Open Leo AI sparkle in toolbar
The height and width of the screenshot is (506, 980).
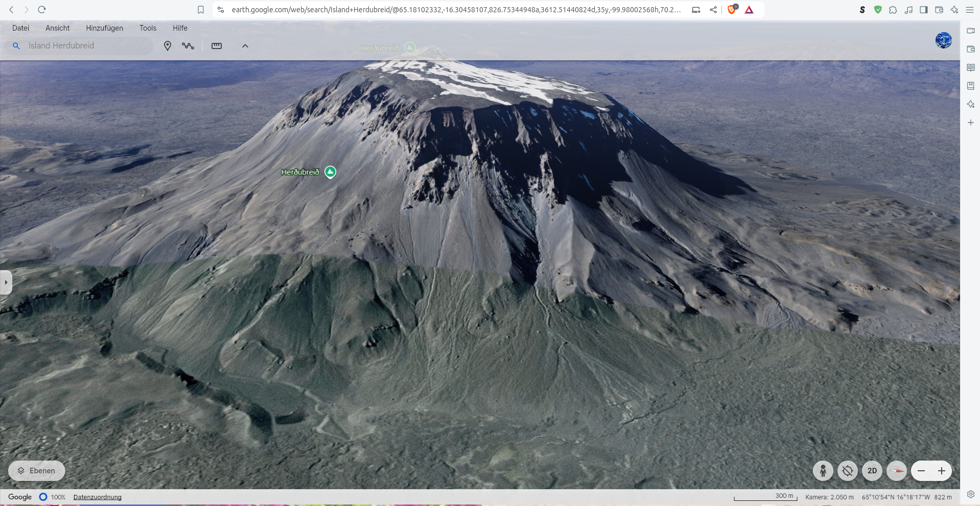[954, 10]
